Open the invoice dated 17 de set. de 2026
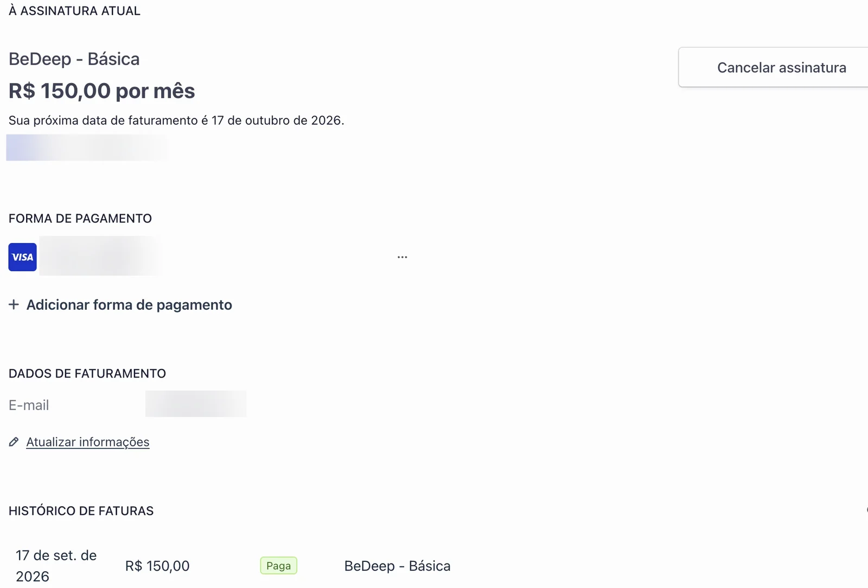Viewport: 868px width, 588px height. pos(56,566)
